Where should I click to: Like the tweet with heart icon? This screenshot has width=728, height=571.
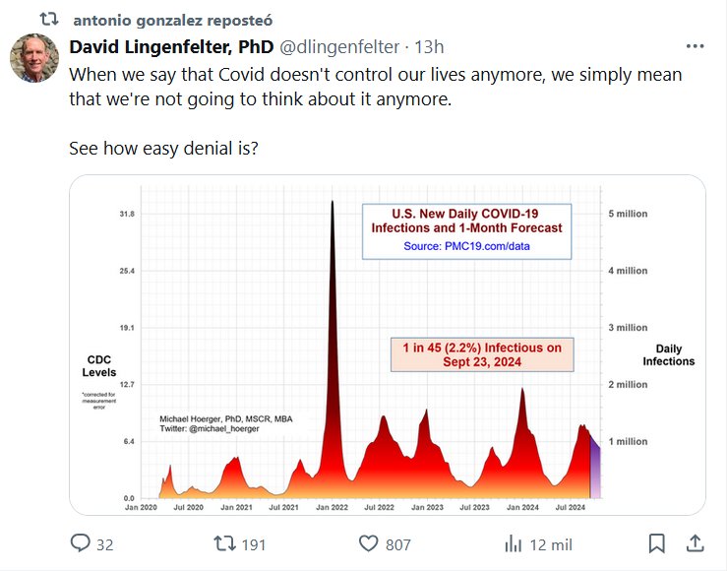pyautogui.click(x=369, y=543)
